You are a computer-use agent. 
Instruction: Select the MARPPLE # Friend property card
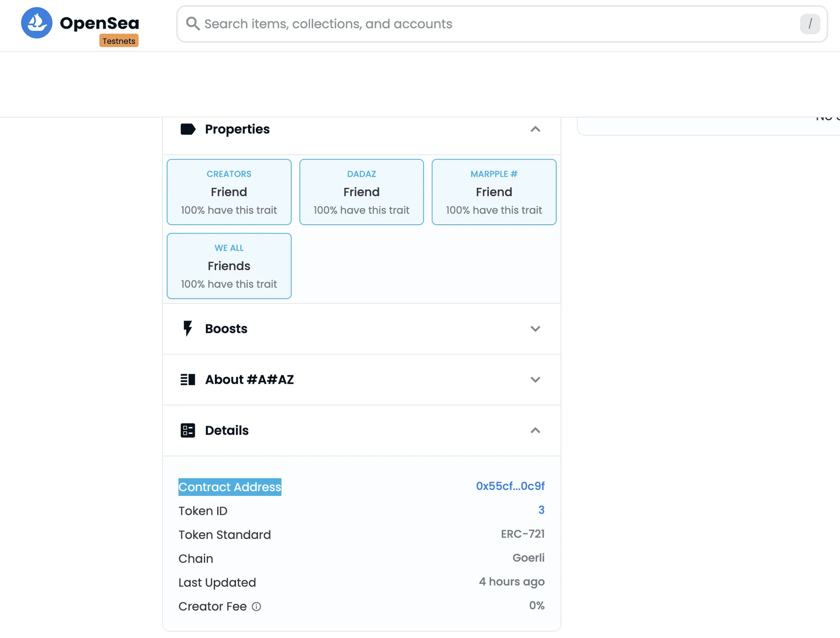[494, 192]
